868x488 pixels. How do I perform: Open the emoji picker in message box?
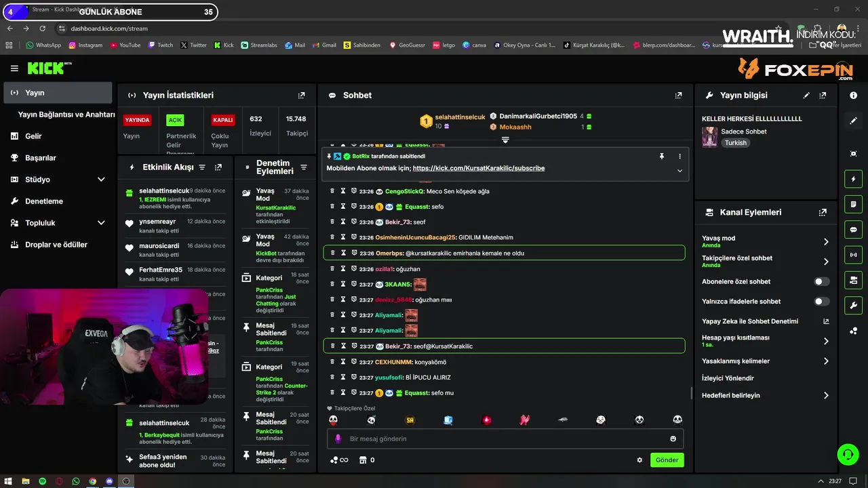(x=673, y=439)
